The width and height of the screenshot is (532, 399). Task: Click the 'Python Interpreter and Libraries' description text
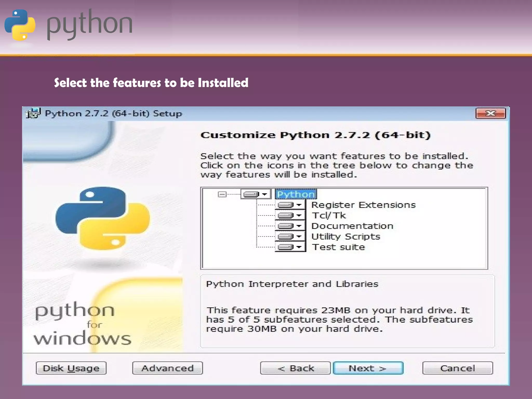tap(292, 284)
